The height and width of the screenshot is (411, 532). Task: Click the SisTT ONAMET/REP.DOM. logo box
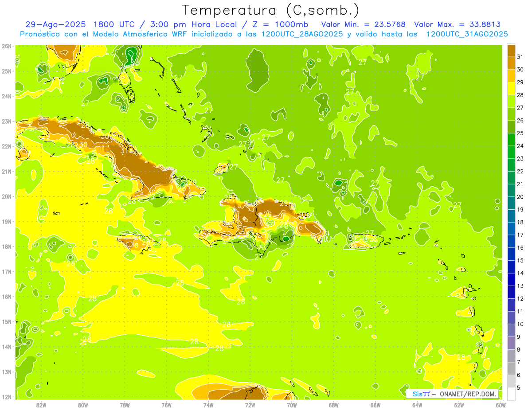[x=453, y=394]
